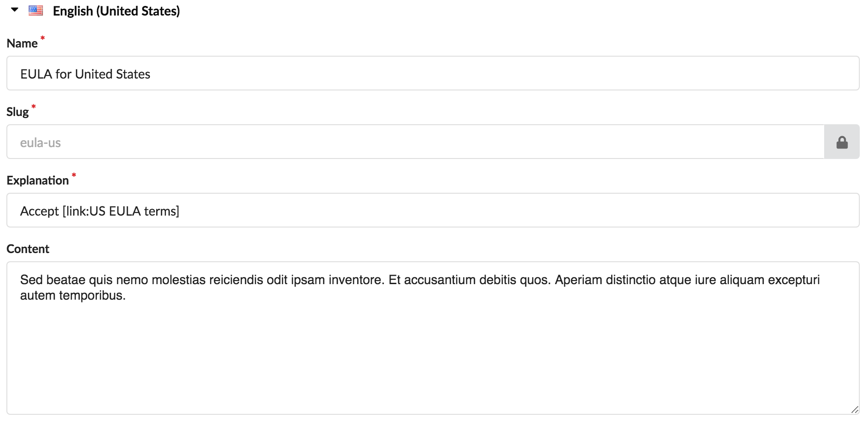Click the Content field label
This screenshot has width=868, height=423.
pyautogui.click(x=28, y=249)
